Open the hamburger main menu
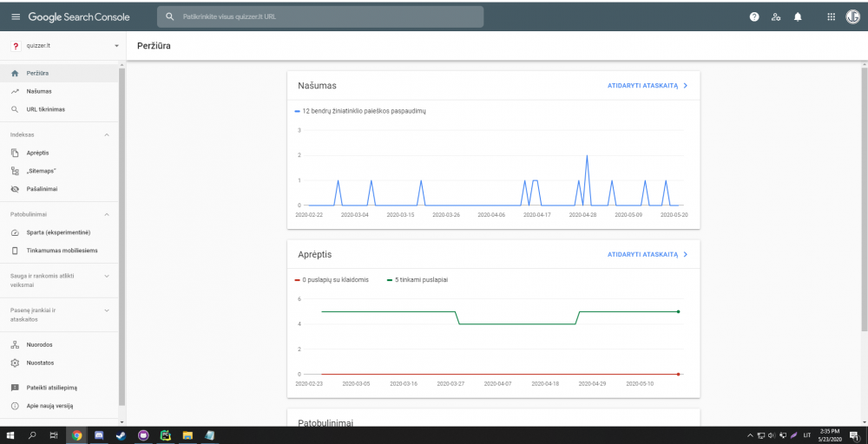 (x=16, y=17)
